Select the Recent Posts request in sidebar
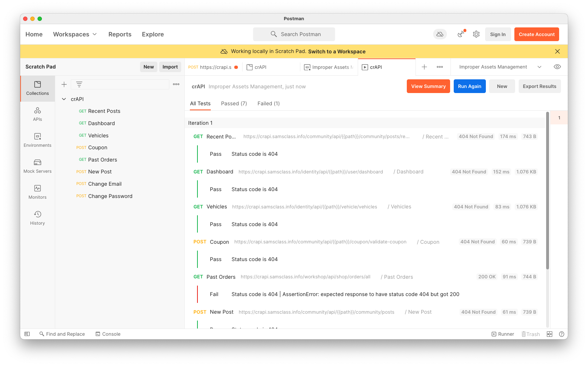Viewport: 588px width, 366px height. coord(120,111)
